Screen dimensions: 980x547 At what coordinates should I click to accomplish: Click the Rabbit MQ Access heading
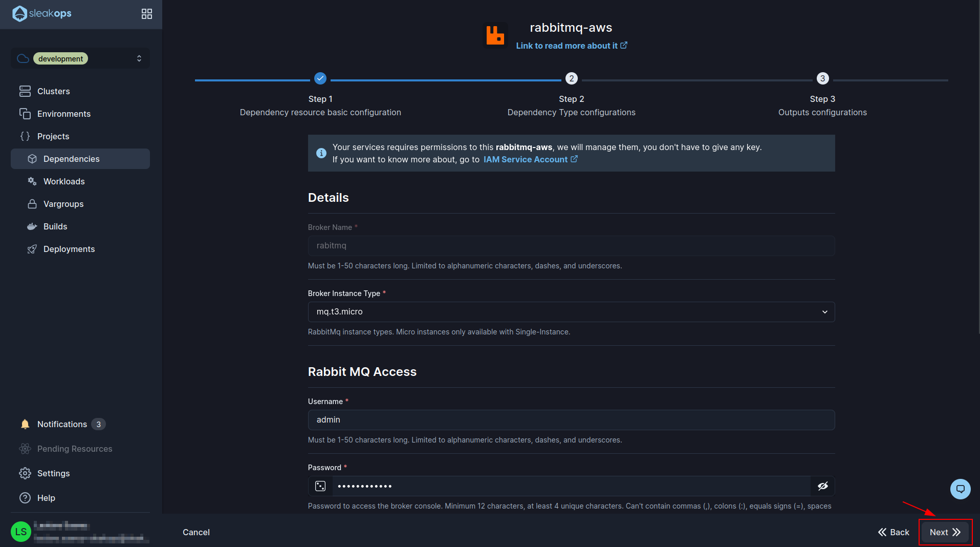pos(362,372)
